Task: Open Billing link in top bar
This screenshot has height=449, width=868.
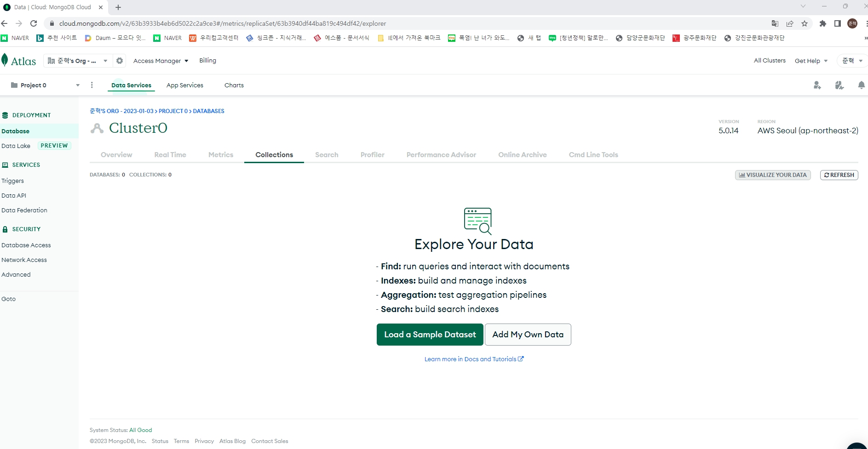Action: coord(207,61)
